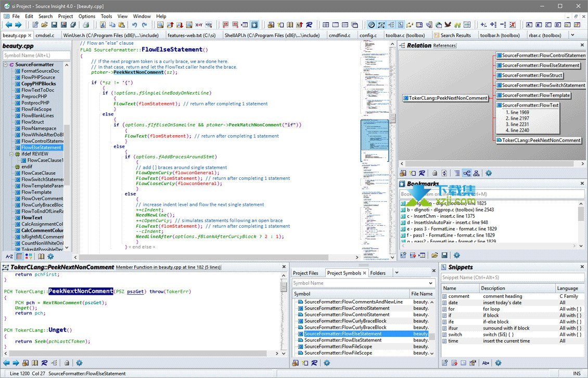Click the layout A toolbar button

(x=529, y=25)
